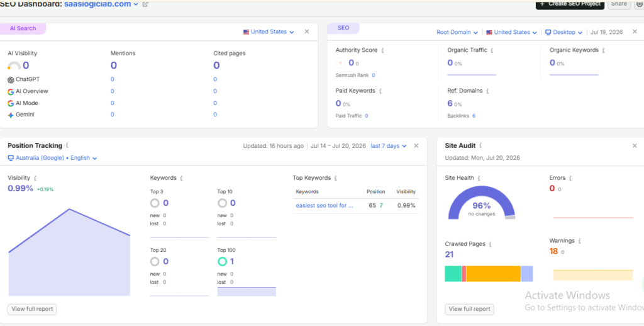Click Site Health info icon
The width and height of the screenshot is (644, 326).
(479, 178)
